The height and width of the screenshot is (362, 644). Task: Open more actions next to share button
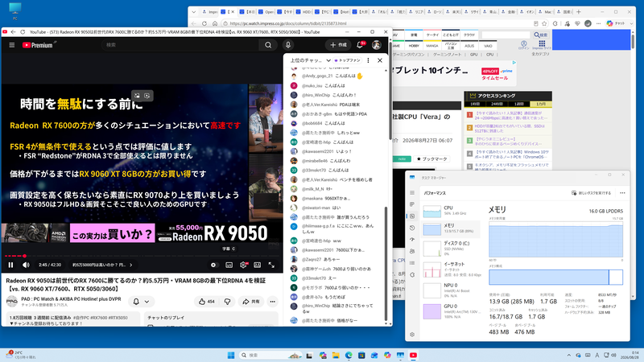[x=273, y=302]
